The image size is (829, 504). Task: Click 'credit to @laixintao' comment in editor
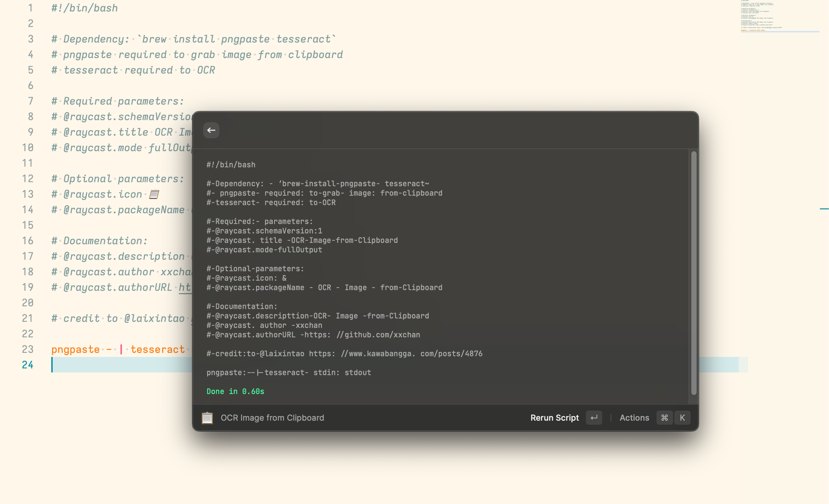(x=118, y=318)
